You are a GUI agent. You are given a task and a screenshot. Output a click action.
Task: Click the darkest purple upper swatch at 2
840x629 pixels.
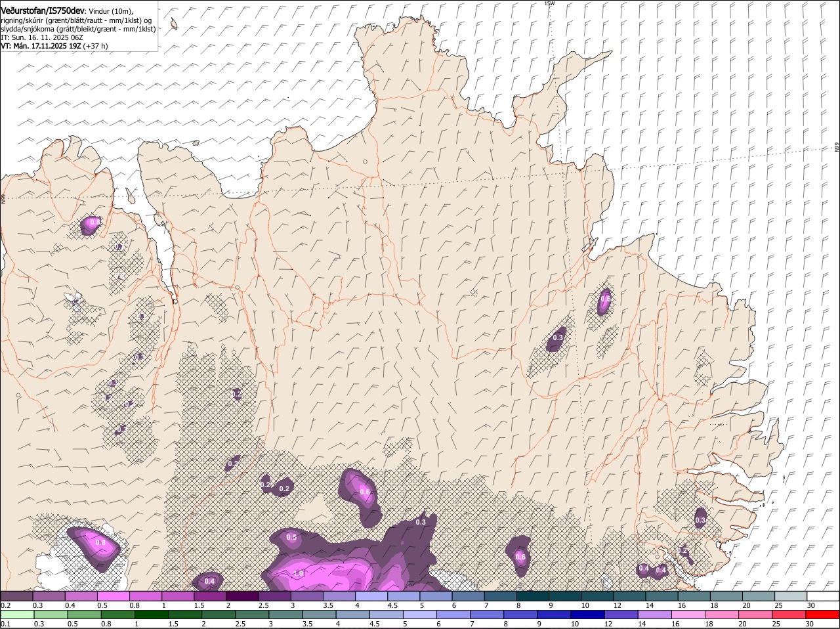point(242,596)
